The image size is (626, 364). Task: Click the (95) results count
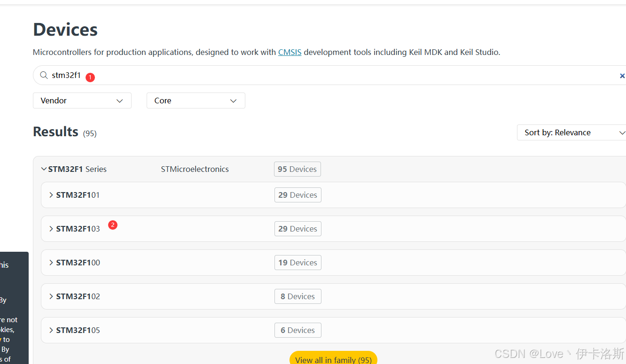[x=90, y=133]
